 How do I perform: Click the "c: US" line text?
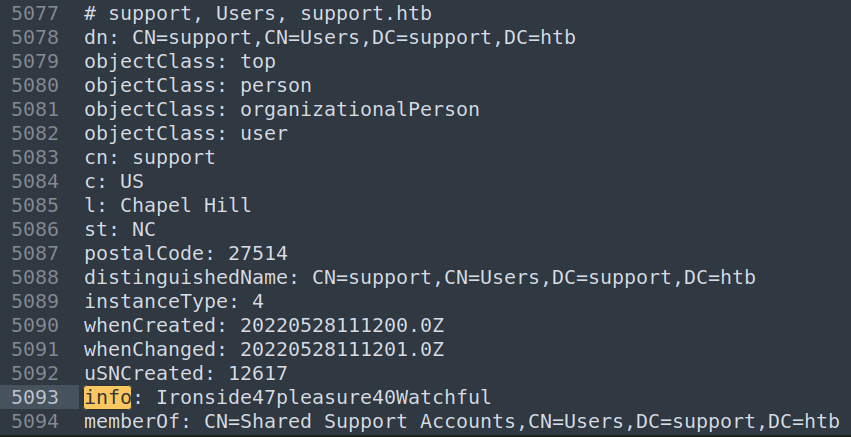[x=113, y=181]
